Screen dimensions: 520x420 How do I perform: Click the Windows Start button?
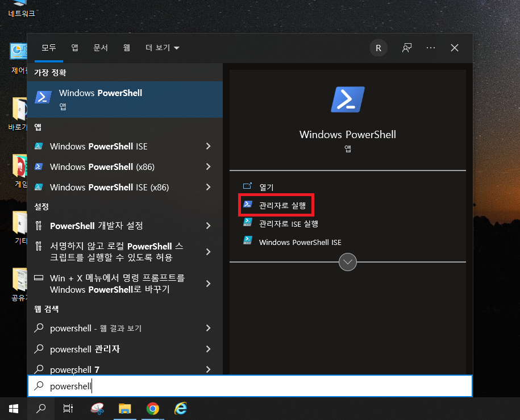[x=13, y=409]
